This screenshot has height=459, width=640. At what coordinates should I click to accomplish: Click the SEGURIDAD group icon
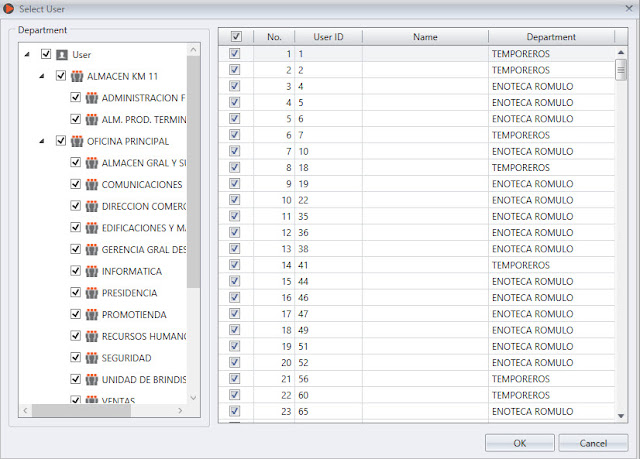click(x=91, y=358)
